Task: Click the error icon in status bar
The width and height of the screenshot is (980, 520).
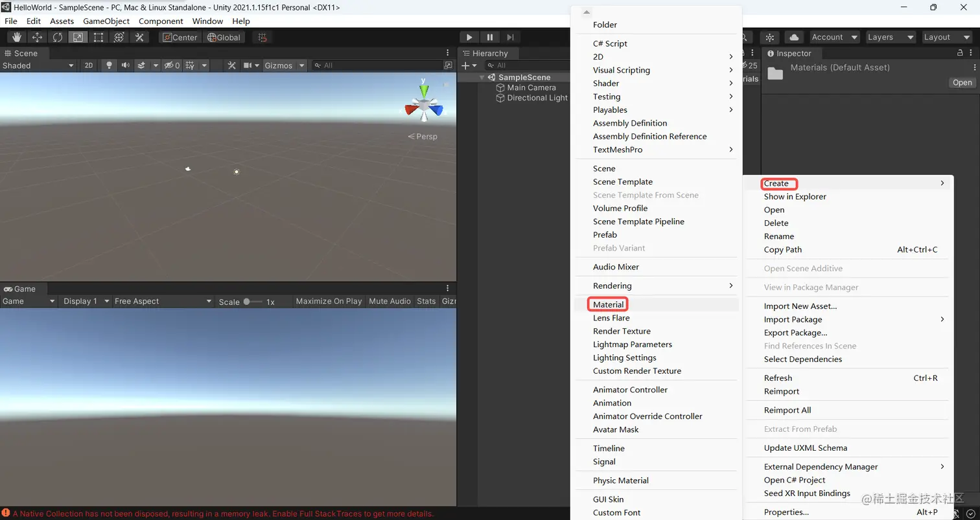Action: [x=6, y=514]
